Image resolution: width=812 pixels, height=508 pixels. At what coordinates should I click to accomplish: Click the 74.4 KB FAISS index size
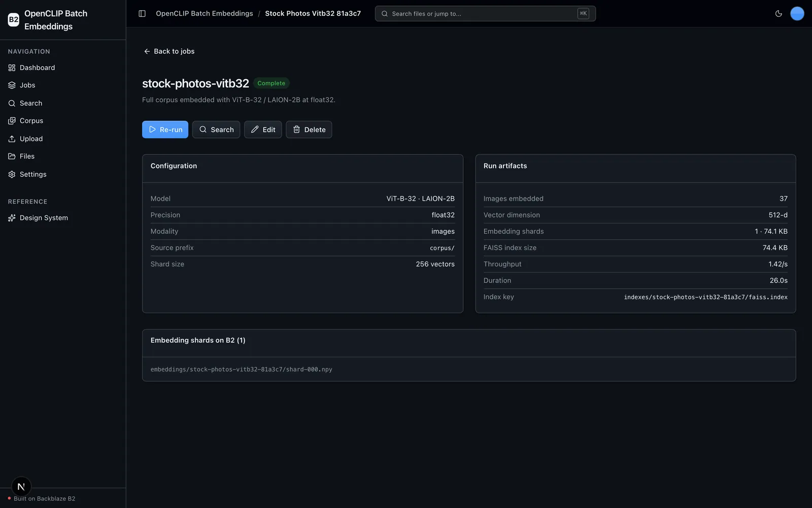[x=775, y=248]
